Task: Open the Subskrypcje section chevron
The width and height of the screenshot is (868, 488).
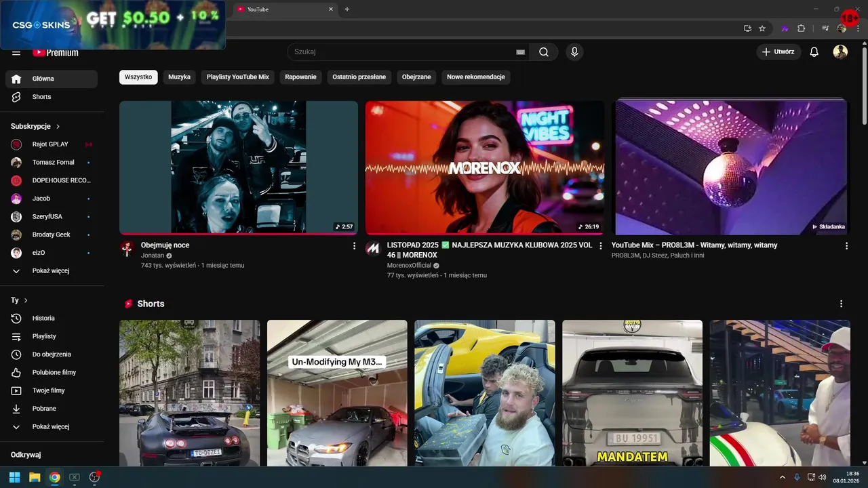Action: coord(58,127)
